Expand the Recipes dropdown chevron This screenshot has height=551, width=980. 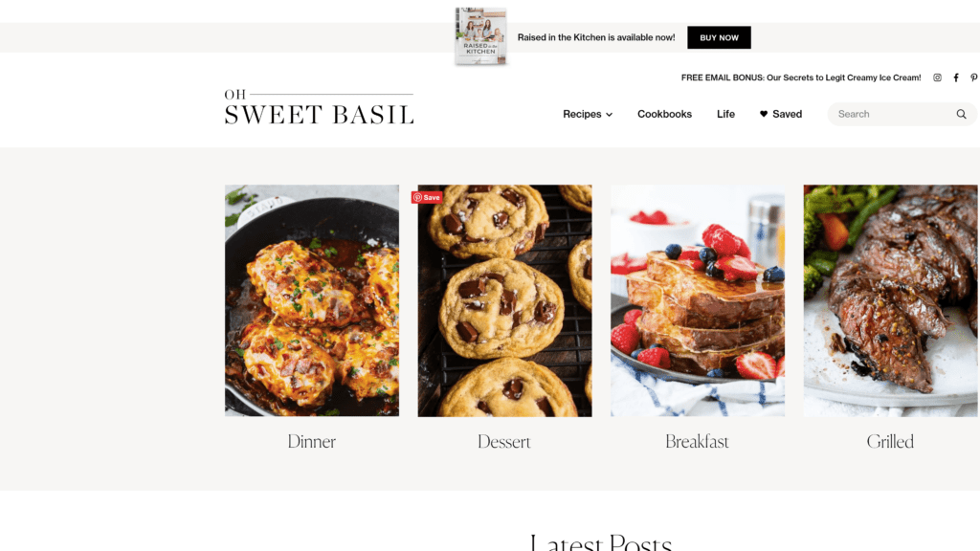click(x=609, y=115)
